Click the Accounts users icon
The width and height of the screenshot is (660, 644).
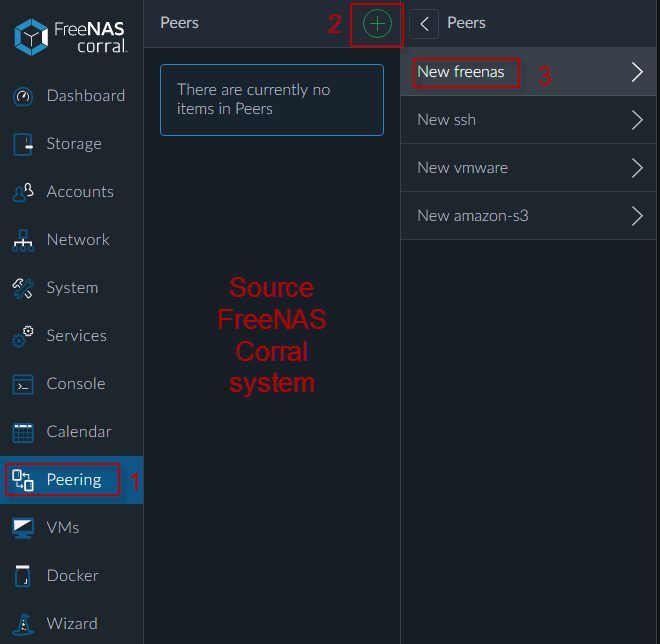(23, 192)
